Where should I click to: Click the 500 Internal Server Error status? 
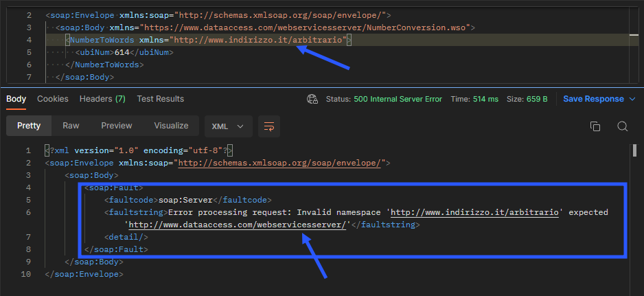click(x=398, y=99)
